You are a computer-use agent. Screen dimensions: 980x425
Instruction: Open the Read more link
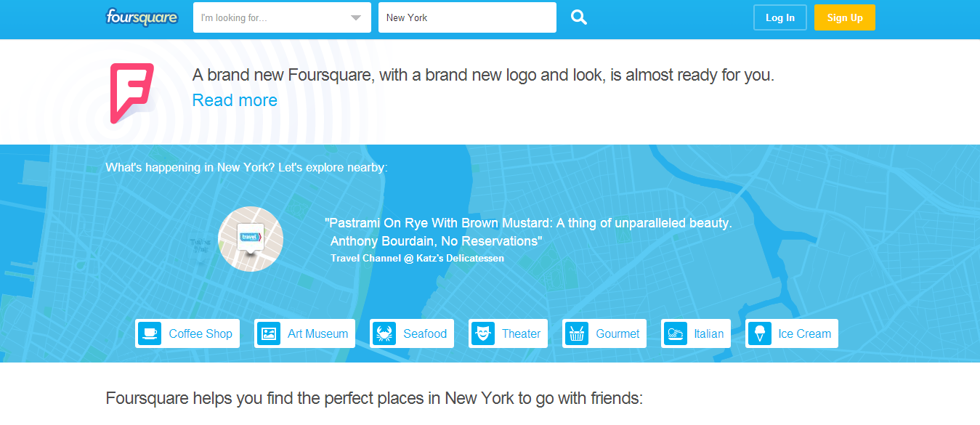point(235,100)
